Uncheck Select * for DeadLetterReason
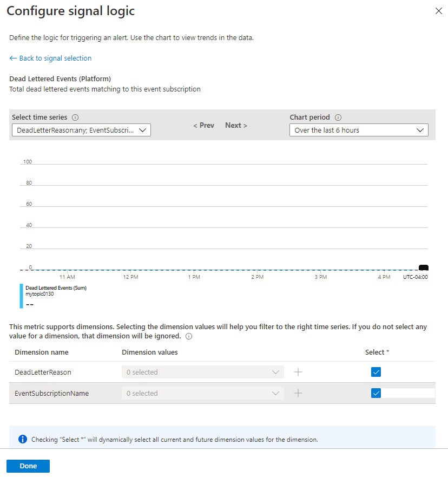448x477 pixels. pos(376,372)
